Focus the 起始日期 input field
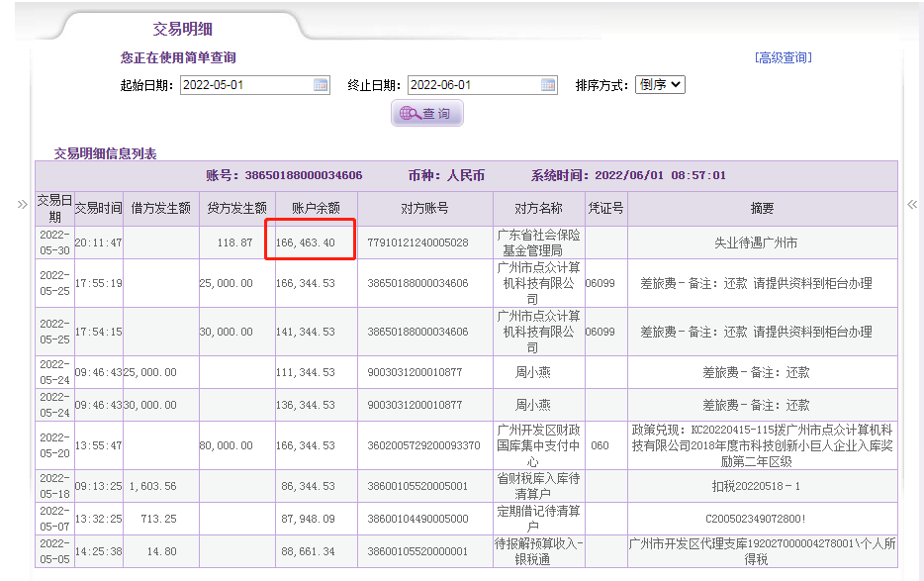 point(254,85)
